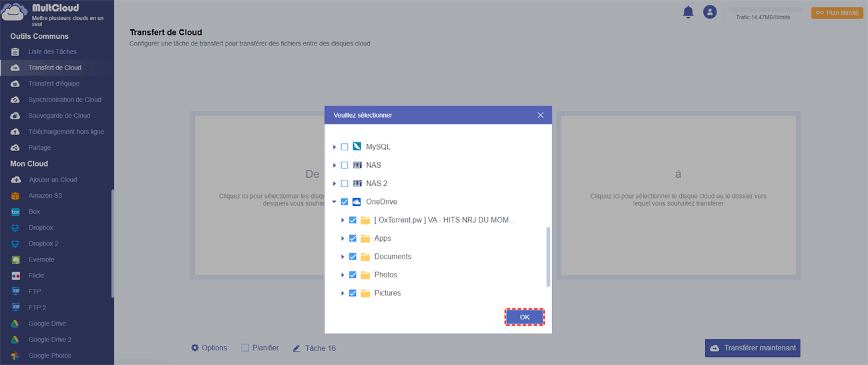The image size is (868, 365).
Task: Confirm selection with OK button
Action: click(524, 317)
